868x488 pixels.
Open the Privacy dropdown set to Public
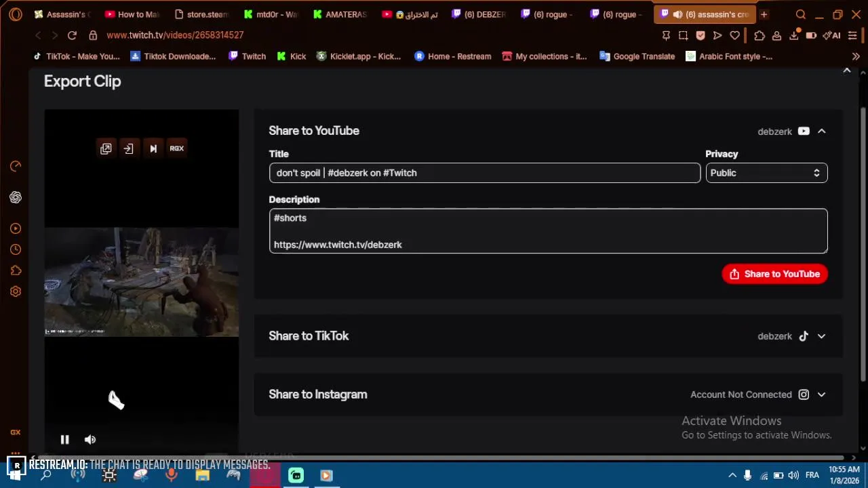[x=766, y=173]
